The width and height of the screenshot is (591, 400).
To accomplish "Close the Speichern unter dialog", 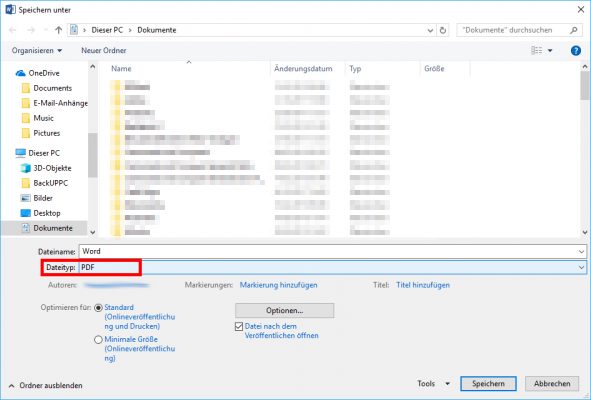I will [x=581, y=10].
